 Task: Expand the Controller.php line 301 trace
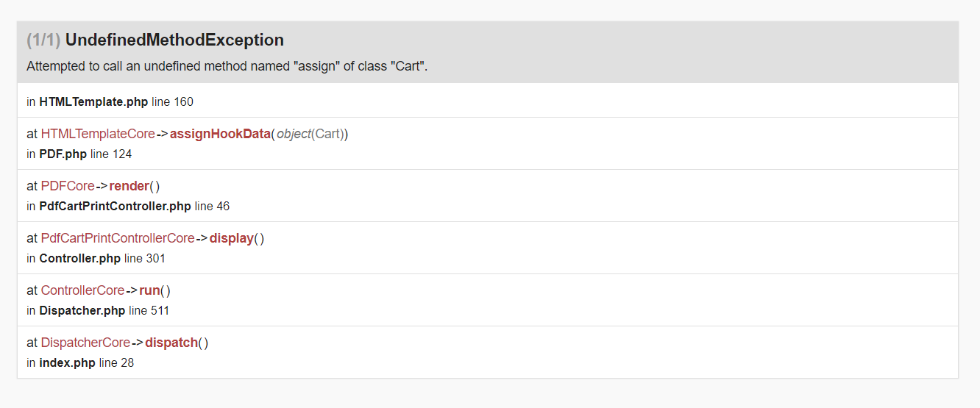coord(96,259)
